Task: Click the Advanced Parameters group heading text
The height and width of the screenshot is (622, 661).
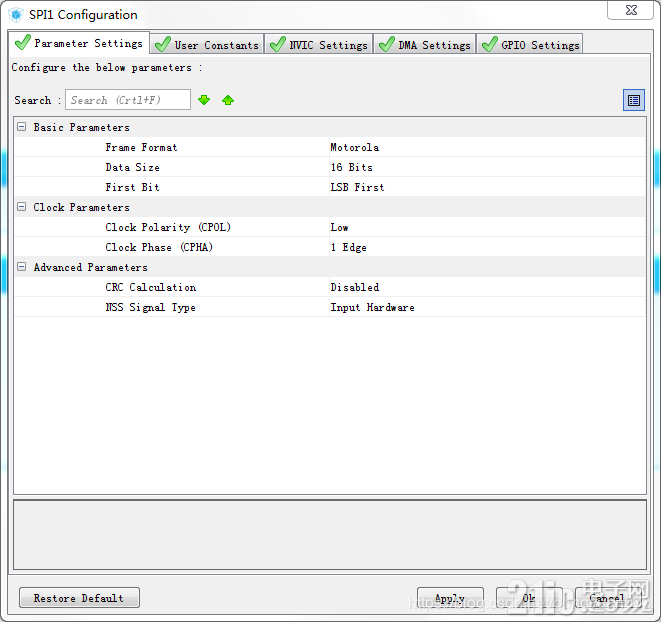Action: click(x=91, y=267)
